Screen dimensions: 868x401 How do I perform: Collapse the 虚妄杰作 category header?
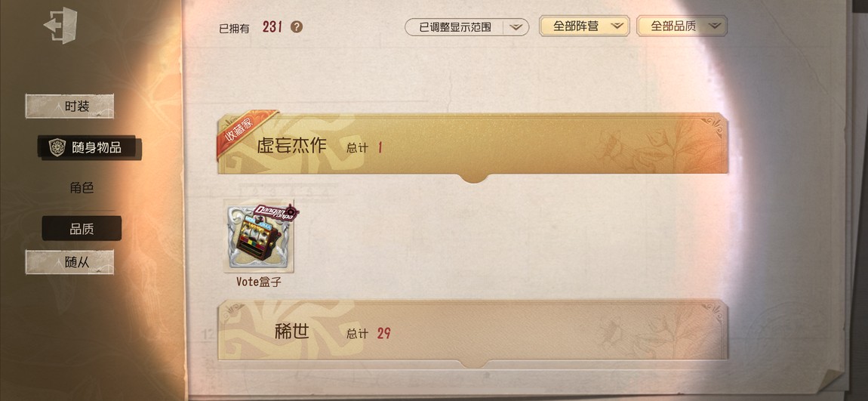tap(472, 144)
